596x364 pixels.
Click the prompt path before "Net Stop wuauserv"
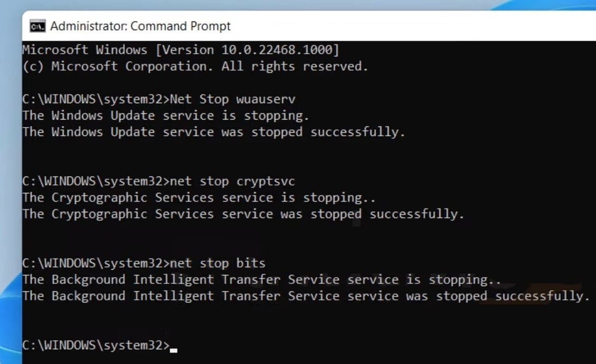click(96, 99)
